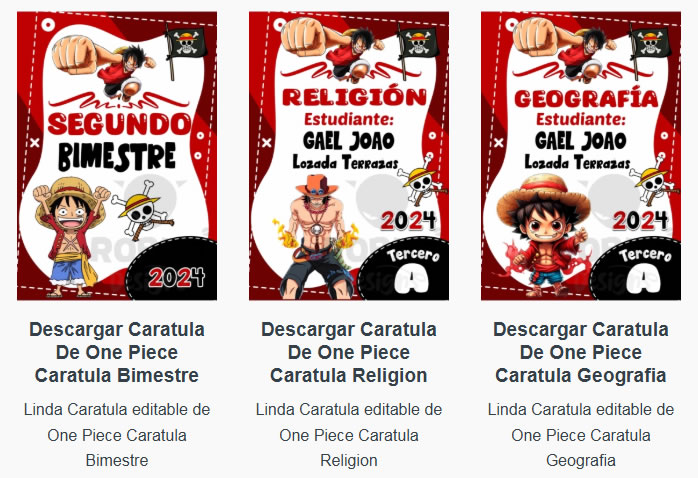Click the pirate flag icon on Bimestre cover

point(186,48)
